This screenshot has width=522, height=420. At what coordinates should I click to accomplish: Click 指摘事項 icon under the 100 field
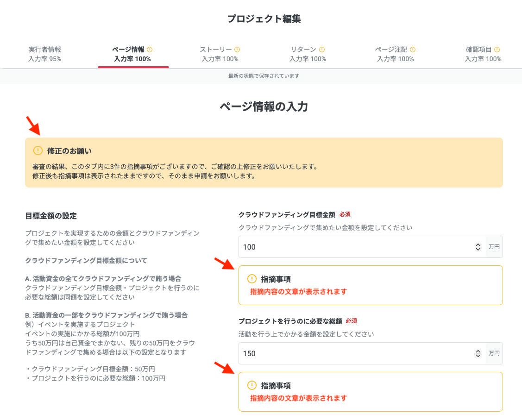252,279
